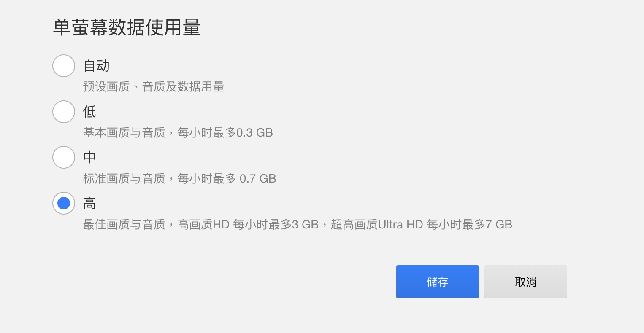Screen dimensions: 644x333
Task: Click the 储存 button
Action: [x=437, y=282]
